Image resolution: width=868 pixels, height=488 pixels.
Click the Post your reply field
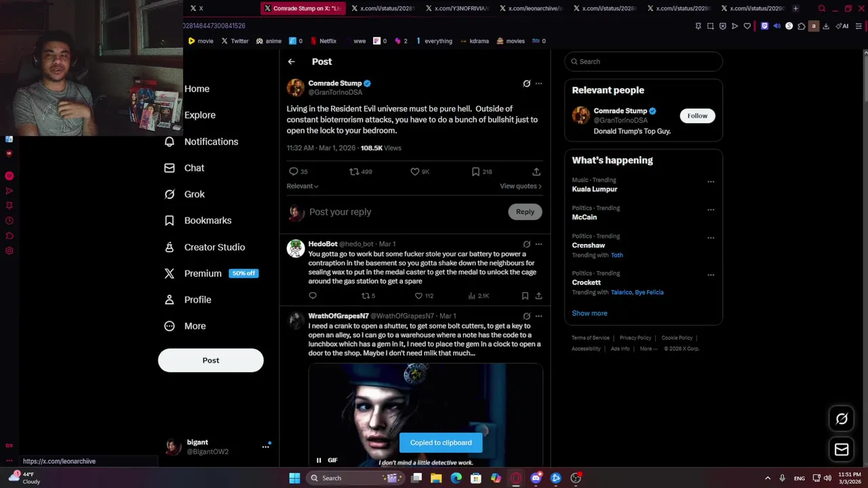407,212
